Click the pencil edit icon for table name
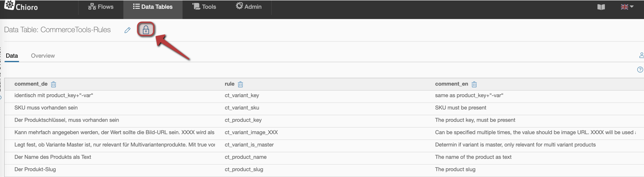The height and width of the screenshot is (177, 644). coord(127,30)
